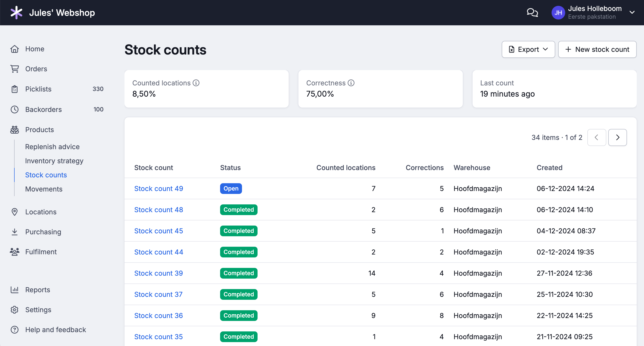The width and height of the screenshot is (644, 346).
Task: Click the JH user avatar
Action: tap(558, 12)
